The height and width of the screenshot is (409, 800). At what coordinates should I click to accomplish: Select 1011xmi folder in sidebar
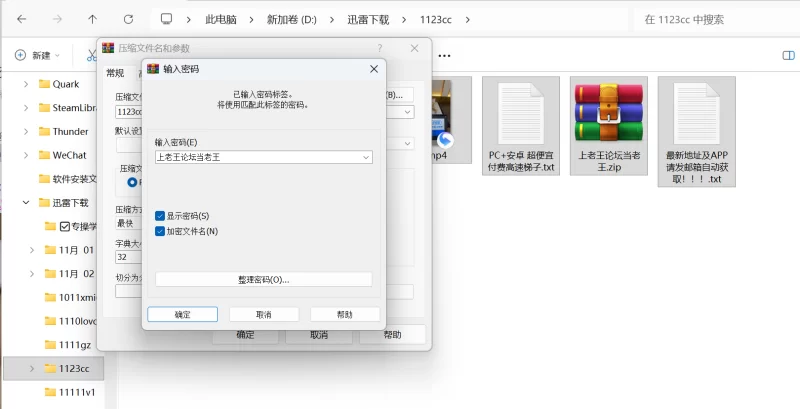70,297
